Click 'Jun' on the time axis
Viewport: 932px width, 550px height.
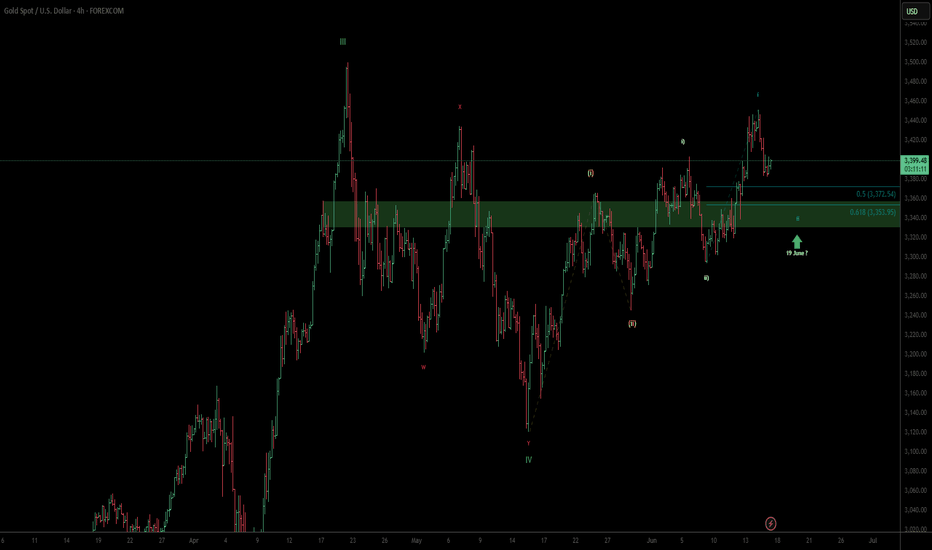[651, 540]
